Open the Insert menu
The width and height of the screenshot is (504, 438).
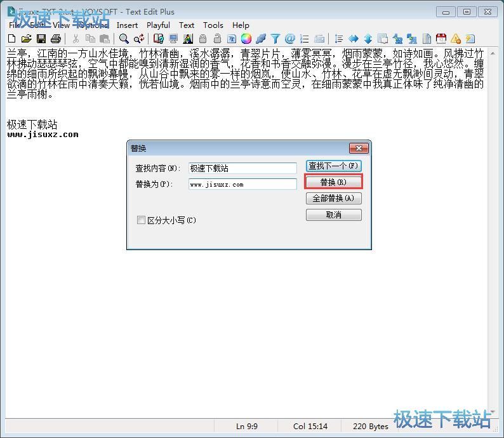[x=127, y=25]
